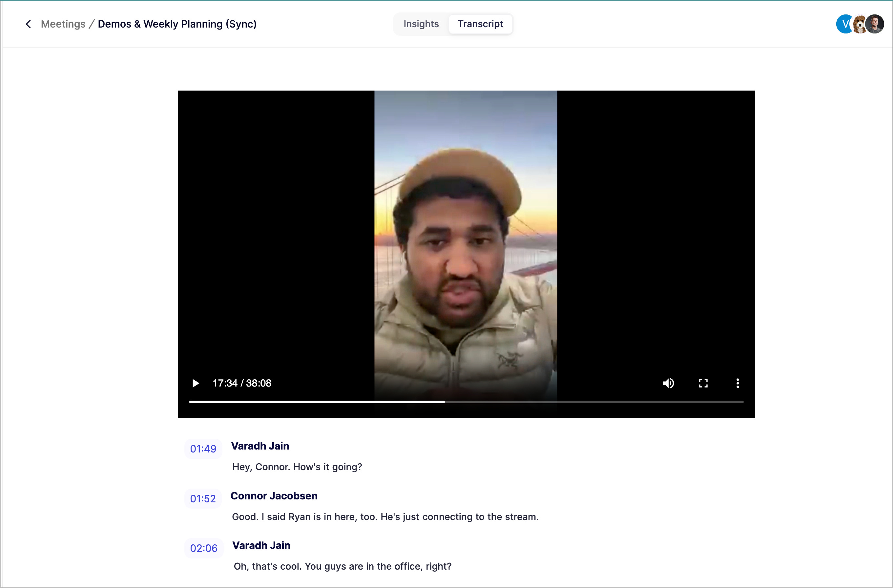Select the Transcript tab
This screenshot has height=588, width=893.
point(480,24)
